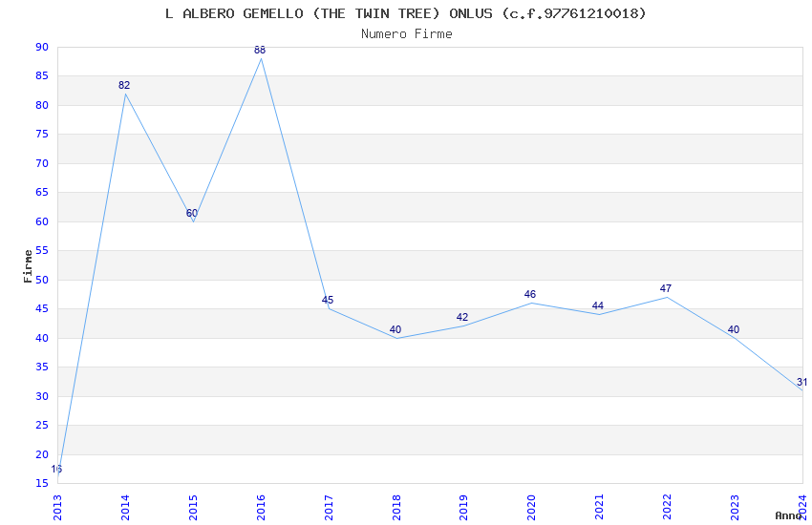The image size is (812, 525).
Task: Click x-axis year 2019
Action: [x=463, y=507]
